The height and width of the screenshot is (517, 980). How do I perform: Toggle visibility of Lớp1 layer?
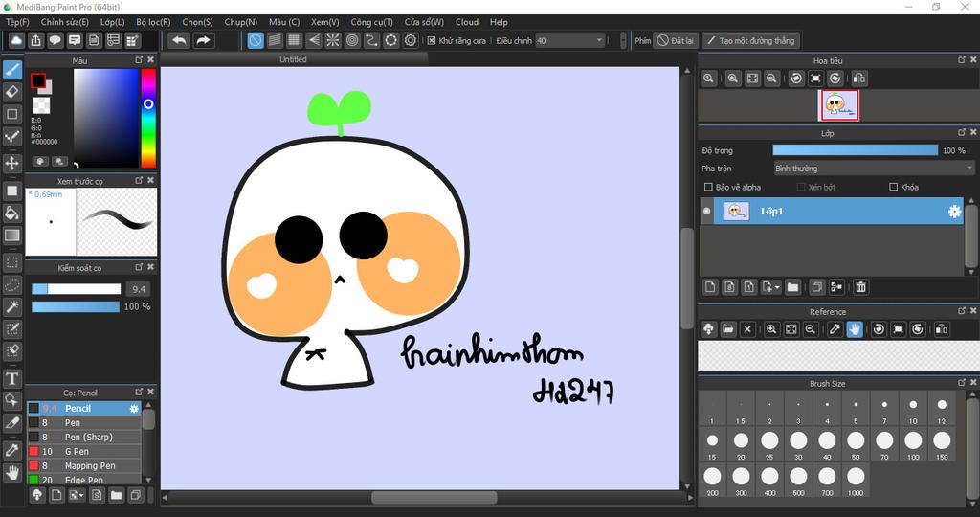[x=706, y=212]
